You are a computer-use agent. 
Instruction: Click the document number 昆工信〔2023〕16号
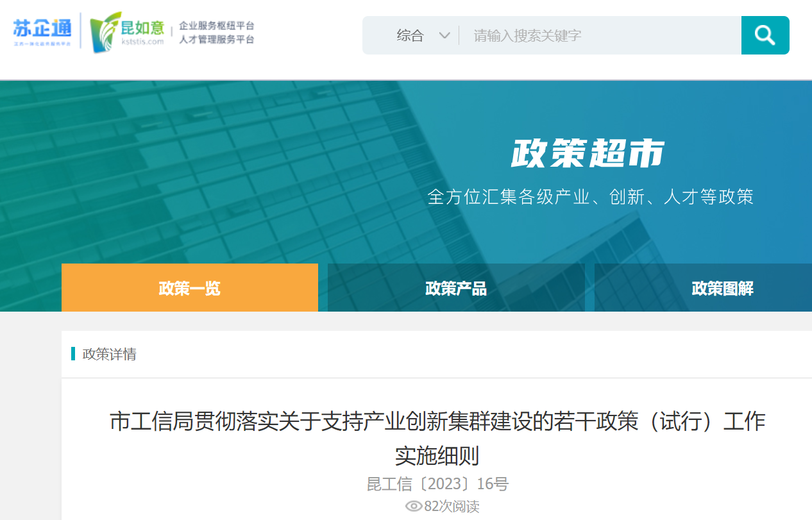point(437,483)
